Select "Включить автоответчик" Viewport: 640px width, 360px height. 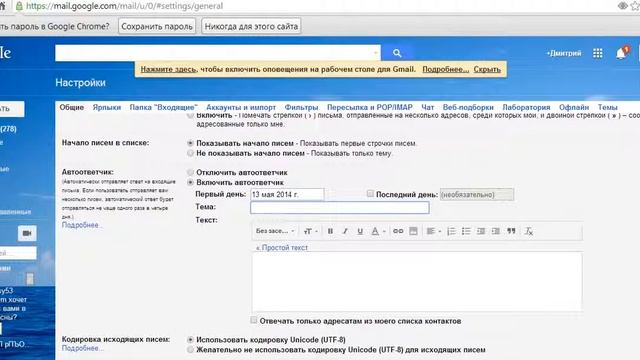[x=190, y=182]
